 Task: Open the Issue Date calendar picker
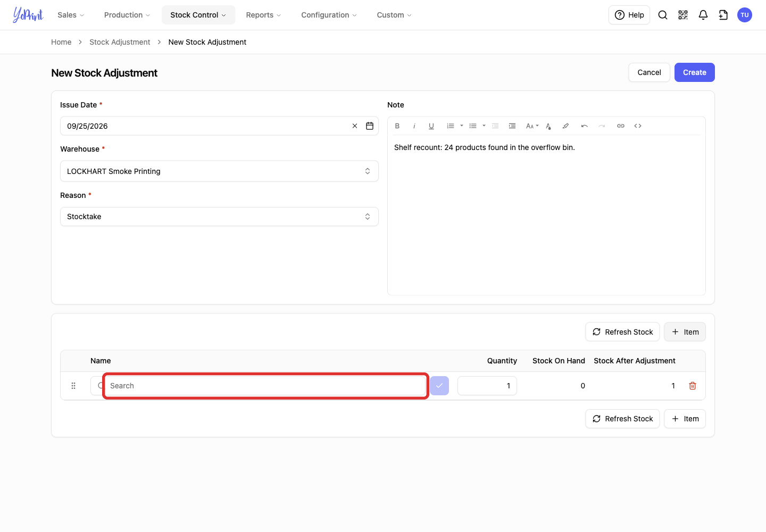tap(370, 126)
